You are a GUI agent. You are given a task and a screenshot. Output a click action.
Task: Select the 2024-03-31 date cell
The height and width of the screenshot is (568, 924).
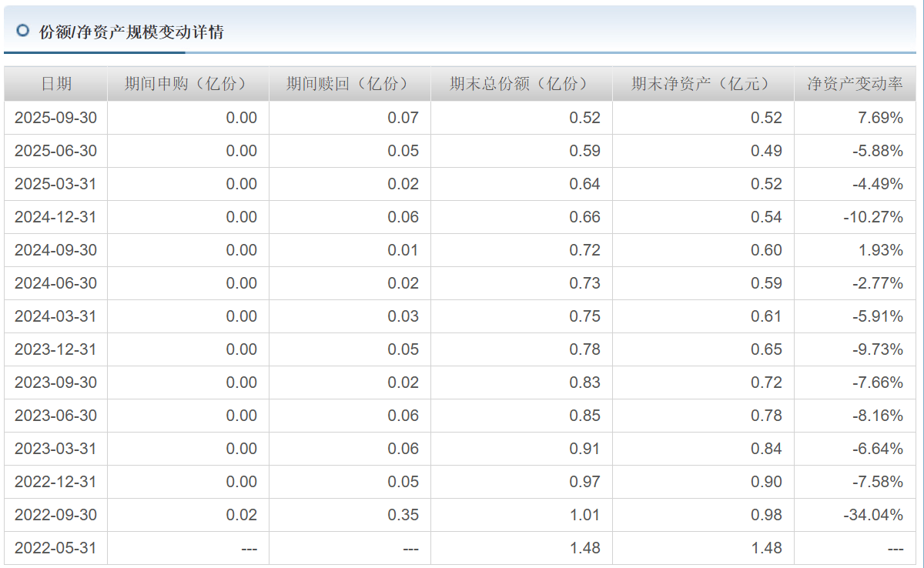(x=55, y=316)
